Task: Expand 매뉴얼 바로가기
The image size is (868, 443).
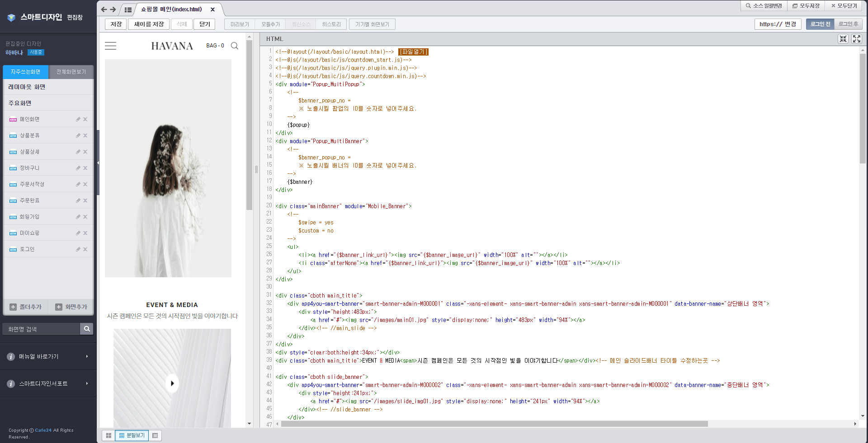Action: coord(48,357)
